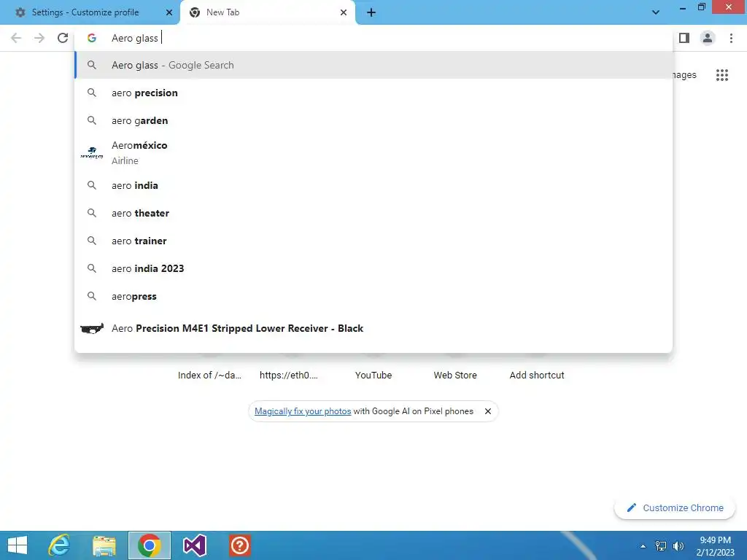Launch Internet Explorer from the taskbar
Viewport: 747px width, 560px height.
[x=60, y=545]
